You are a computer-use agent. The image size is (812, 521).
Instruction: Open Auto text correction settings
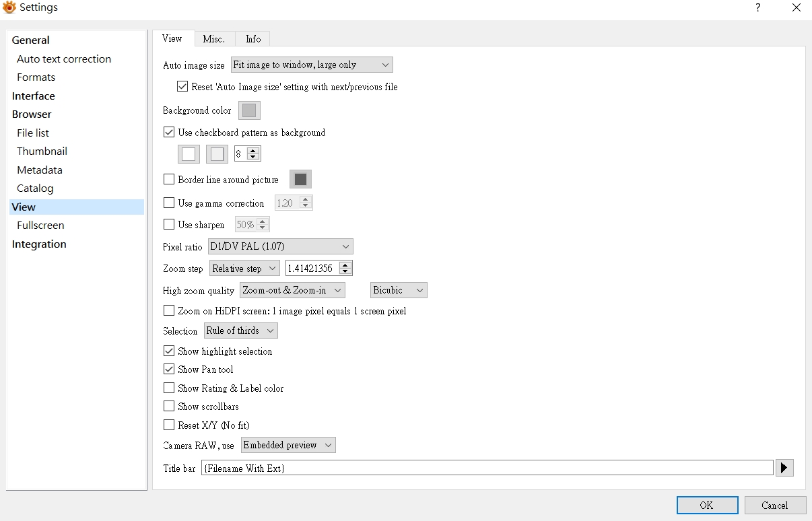point(64,59)
